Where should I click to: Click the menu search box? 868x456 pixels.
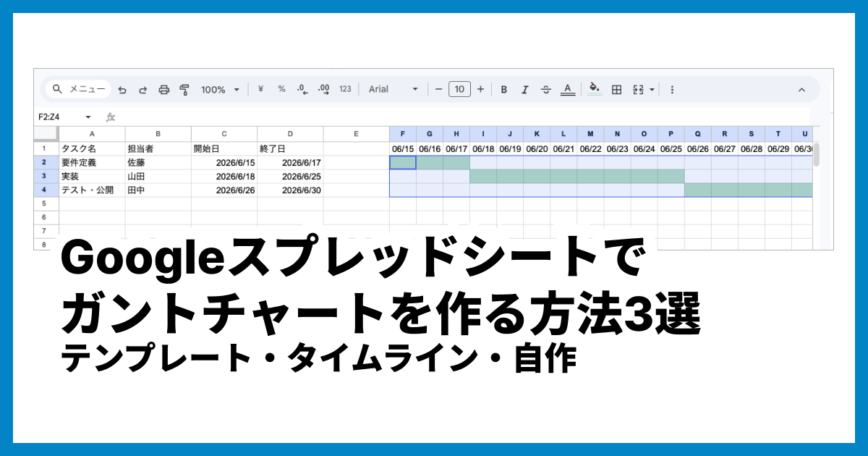pos(78,89)
